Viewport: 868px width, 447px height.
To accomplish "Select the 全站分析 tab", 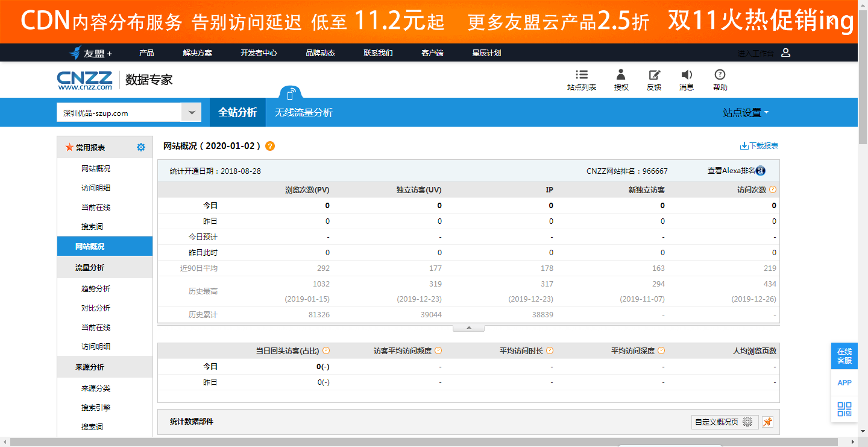I will 237,113.
